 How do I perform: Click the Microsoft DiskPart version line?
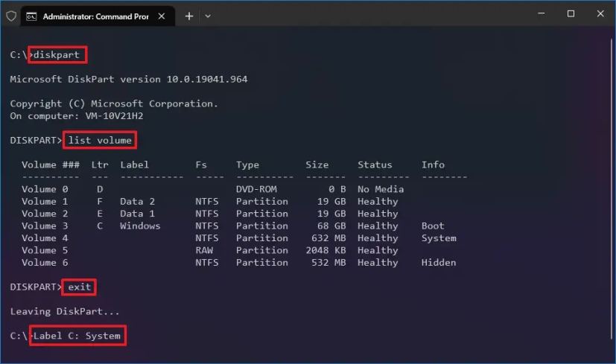point(128,79)
